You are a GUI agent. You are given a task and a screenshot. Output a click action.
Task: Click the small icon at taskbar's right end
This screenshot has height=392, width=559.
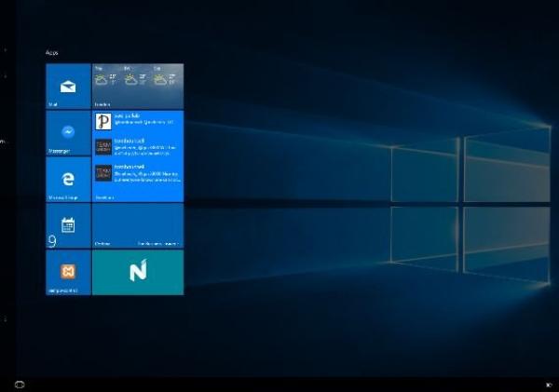tap(549, 384)
